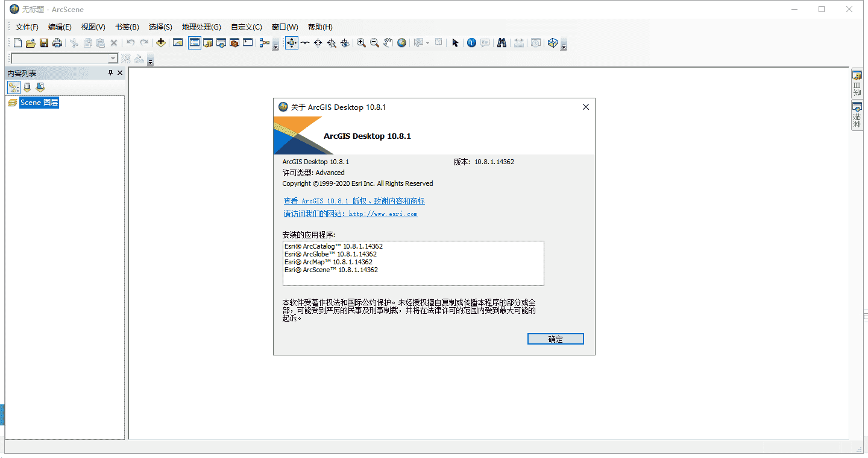Screen dimensions: 868x458
Task: Pin the 内容列表 panel
Action: coord(110,73)
